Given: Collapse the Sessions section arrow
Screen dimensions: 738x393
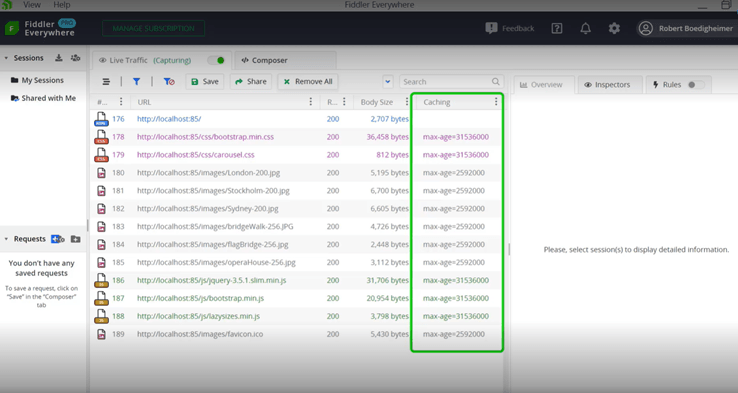Looking at the screenshot, I should click(6, 58).
